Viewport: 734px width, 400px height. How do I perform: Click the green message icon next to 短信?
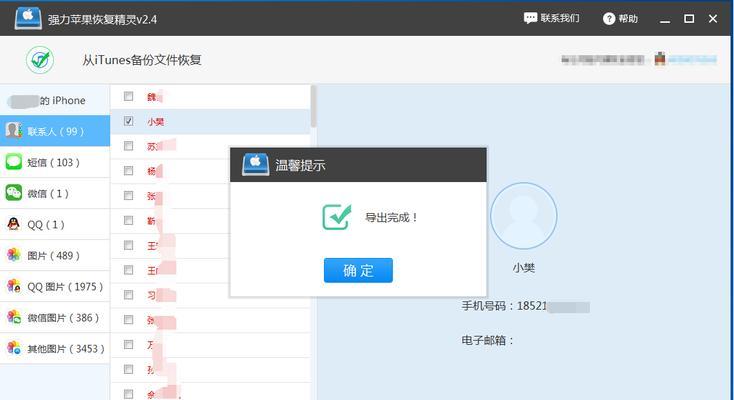point(14,162)
